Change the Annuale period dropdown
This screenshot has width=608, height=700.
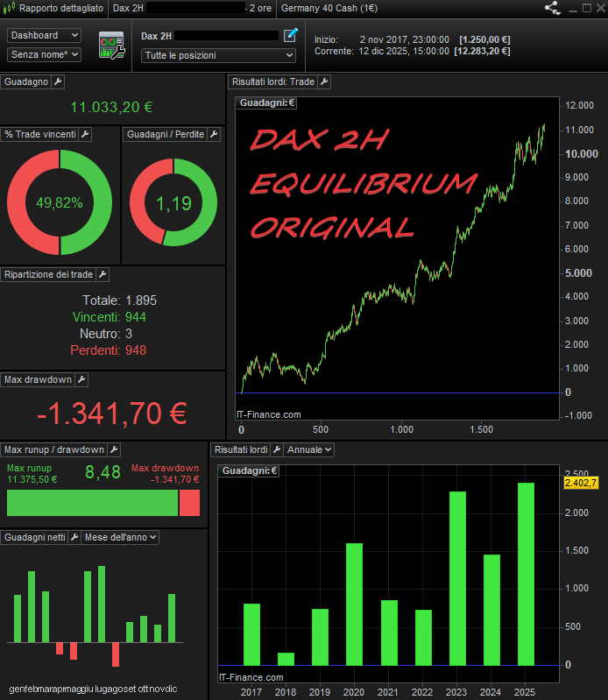click(309, 449)
